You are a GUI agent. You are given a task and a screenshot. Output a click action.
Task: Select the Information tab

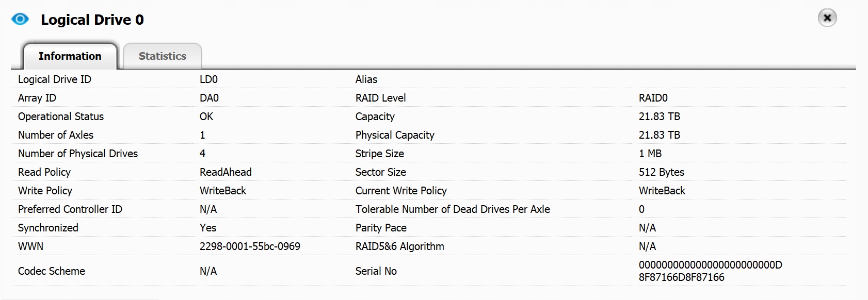pos(70,56)
